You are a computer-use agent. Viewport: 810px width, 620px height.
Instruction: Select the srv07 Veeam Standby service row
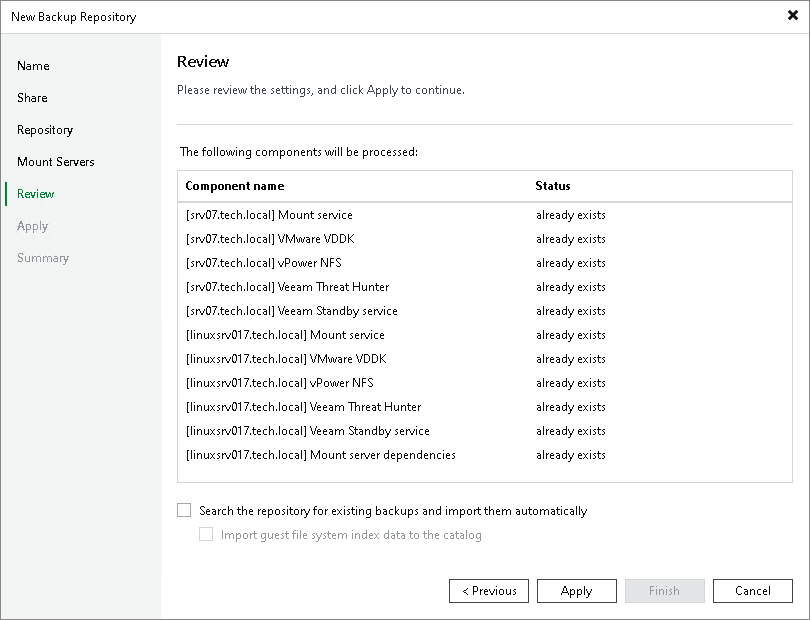pos(485,311)
